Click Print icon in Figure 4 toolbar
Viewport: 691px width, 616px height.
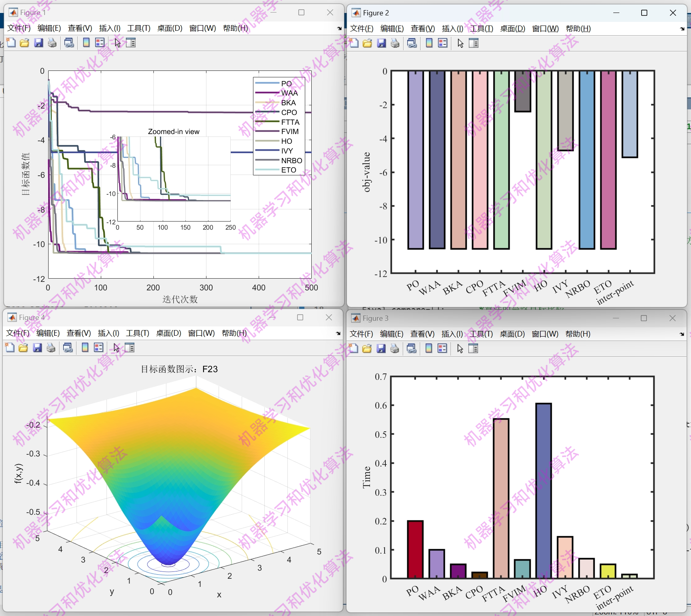[51, 347]
